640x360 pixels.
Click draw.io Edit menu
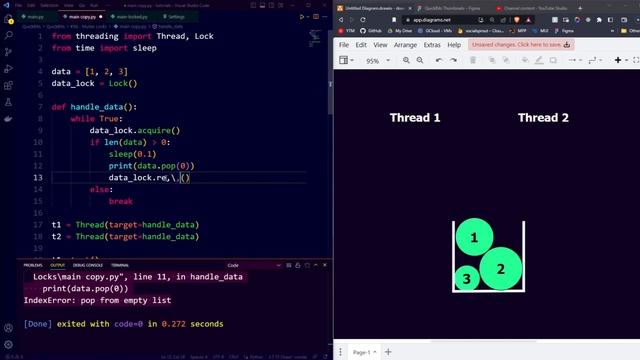(361, 45)
